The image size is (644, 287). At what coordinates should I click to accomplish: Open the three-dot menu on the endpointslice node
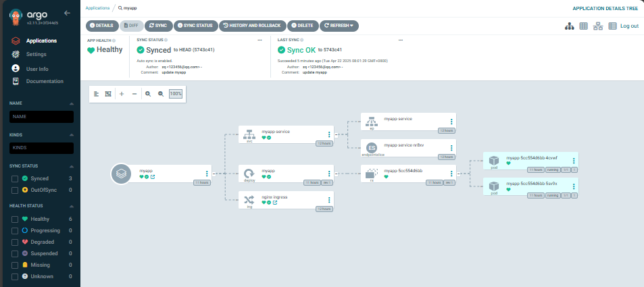(x=451, y=148)
